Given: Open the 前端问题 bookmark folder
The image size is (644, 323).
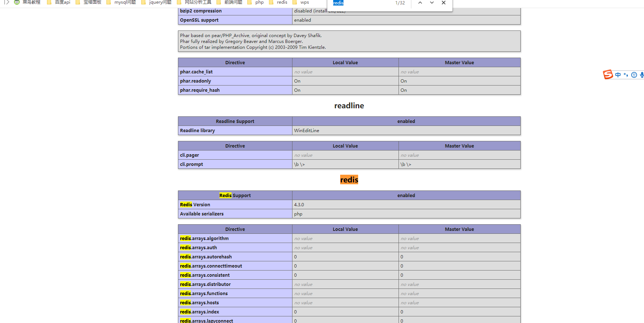Looking at the screenshot, I should click(230, 2).
